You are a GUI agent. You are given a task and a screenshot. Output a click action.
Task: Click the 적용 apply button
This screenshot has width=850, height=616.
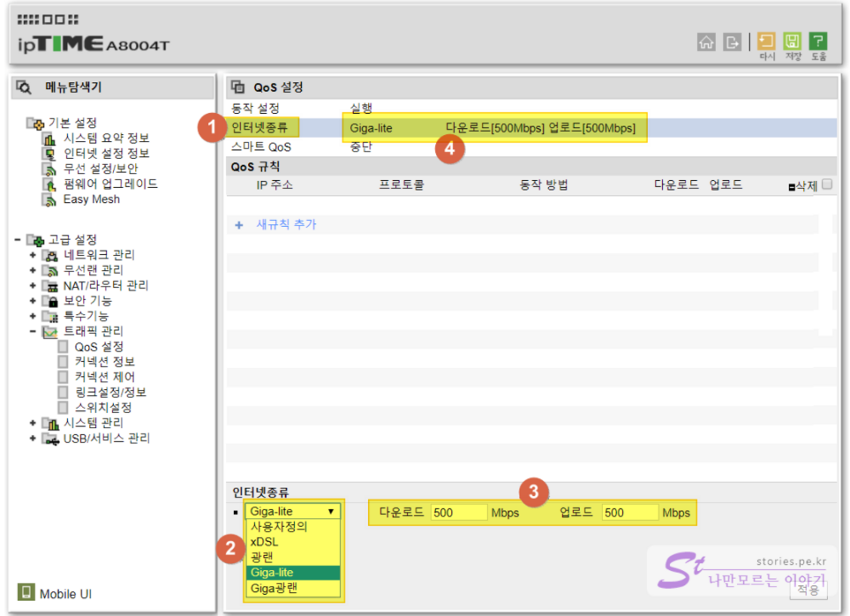click(x=809, y=589)
